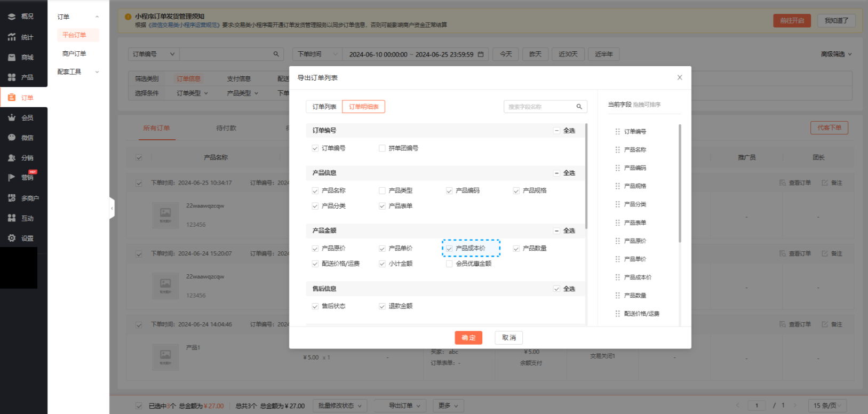Click the 近30天 quick date button

[x=568, y=54]
